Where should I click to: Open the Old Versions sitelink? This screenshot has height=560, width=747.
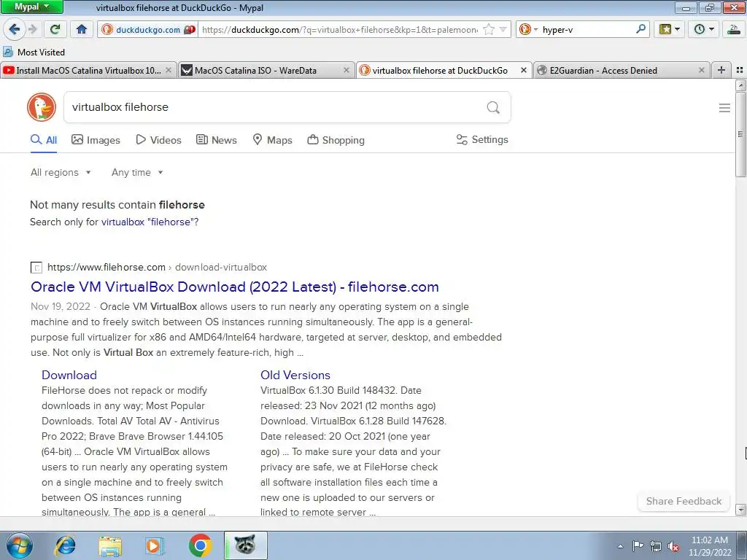pyautogui.click(x=295, y=375)
